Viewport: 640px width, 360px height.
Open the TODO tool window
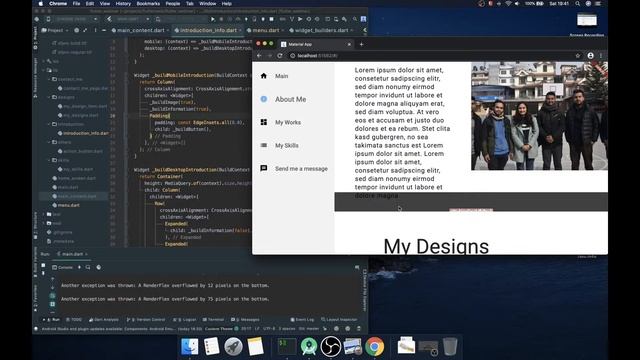[74, 320]
